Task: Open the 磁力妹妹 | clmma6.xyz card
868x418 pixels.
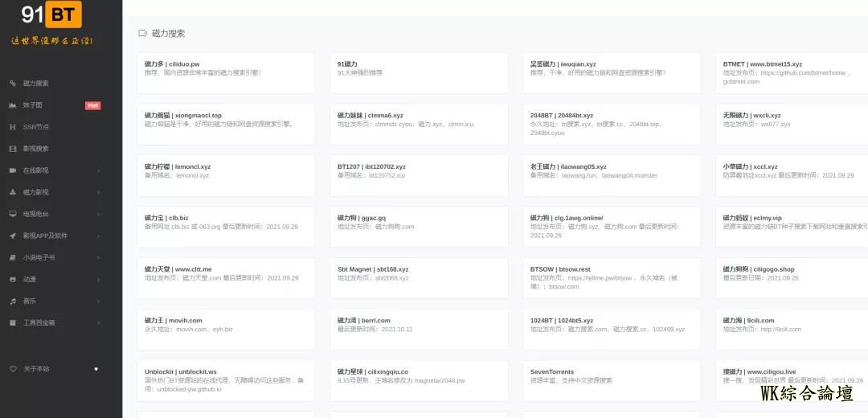Action: 419,125
